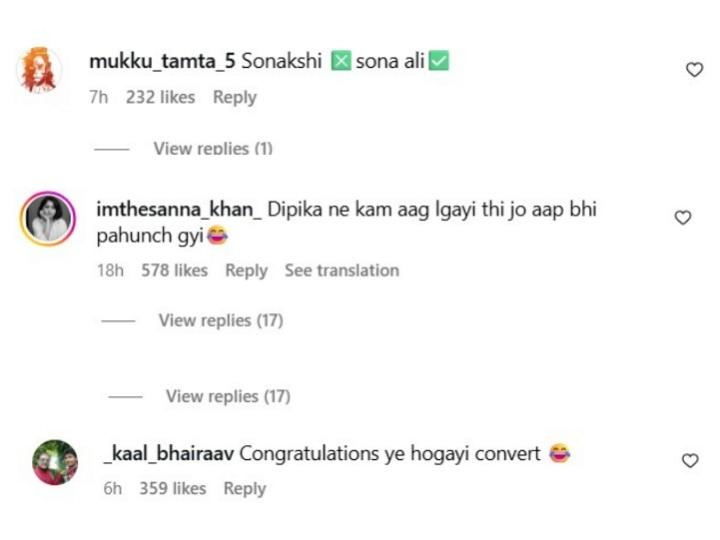Like _kaal_bhairaav's comment with the heart

pyautogui.click(x=690, y=460)
